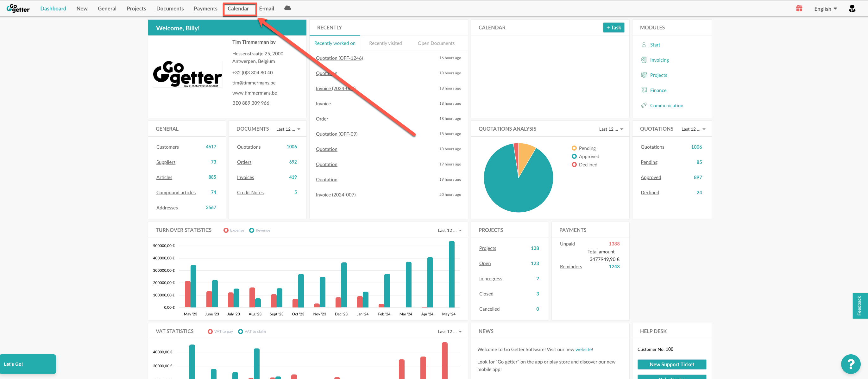Image resolution: width=868 pixels, height=379 pixels.
Task: Open the Documents menu in navbar
Action: pyautogui.click(x=170, y=9)
